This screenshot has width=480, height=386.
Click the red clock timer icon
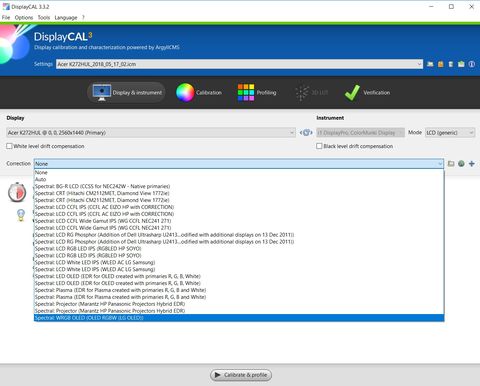(x=17, y=192)
